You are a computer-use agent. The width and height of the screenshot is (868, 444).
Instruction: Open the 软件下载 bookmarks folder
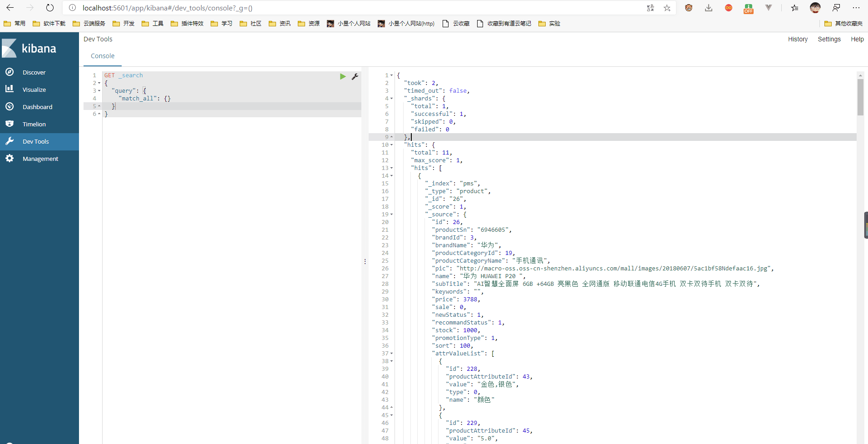pyautogui.click(x=49, y=24)
